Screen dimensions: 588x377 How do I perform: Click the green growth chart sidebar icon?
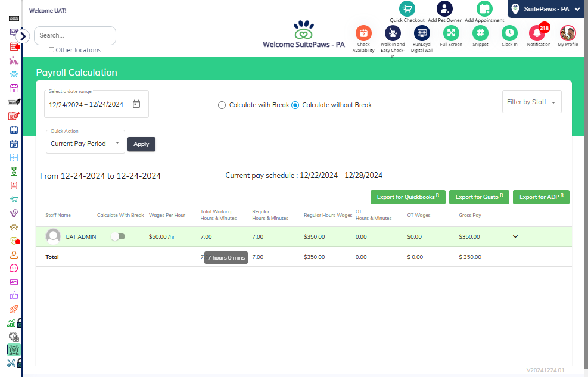click(x=12, y=323)
